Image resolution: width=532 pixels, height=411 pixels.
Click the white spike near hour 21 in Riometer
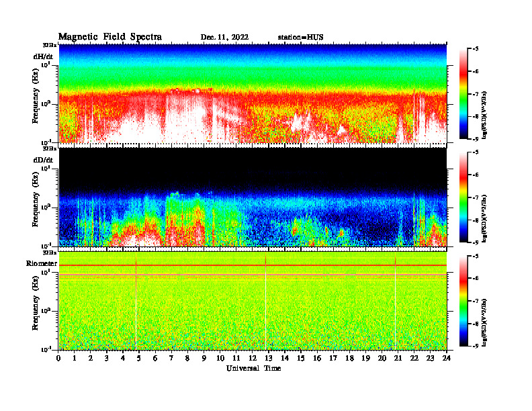coord(395,301)
